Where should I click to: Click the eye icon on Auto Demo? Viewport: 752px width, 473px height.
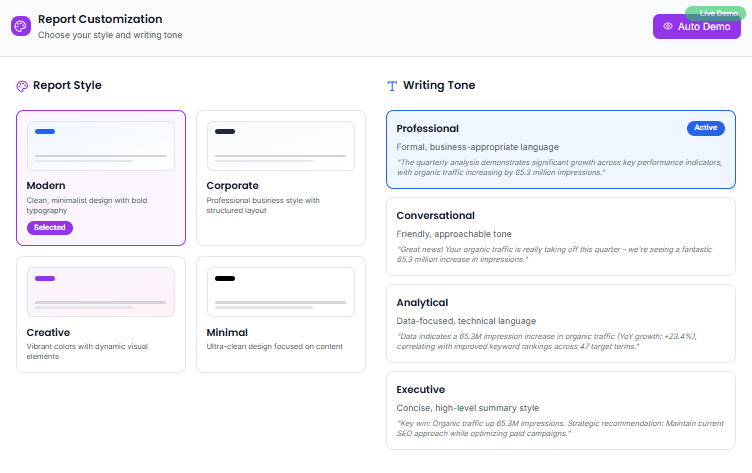pos(669,27)
